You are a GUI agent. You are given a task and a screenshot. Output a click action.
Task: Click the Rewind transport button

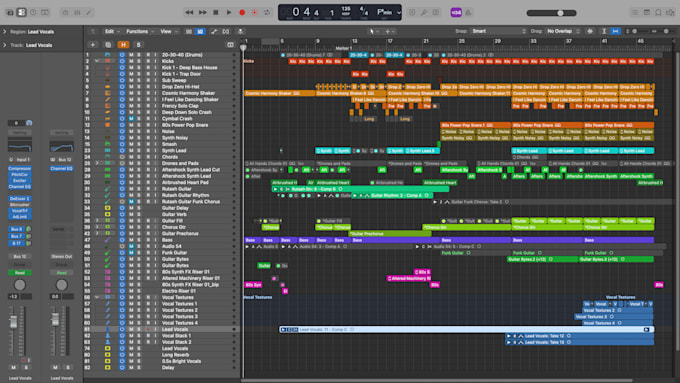[x=190, y=13]
